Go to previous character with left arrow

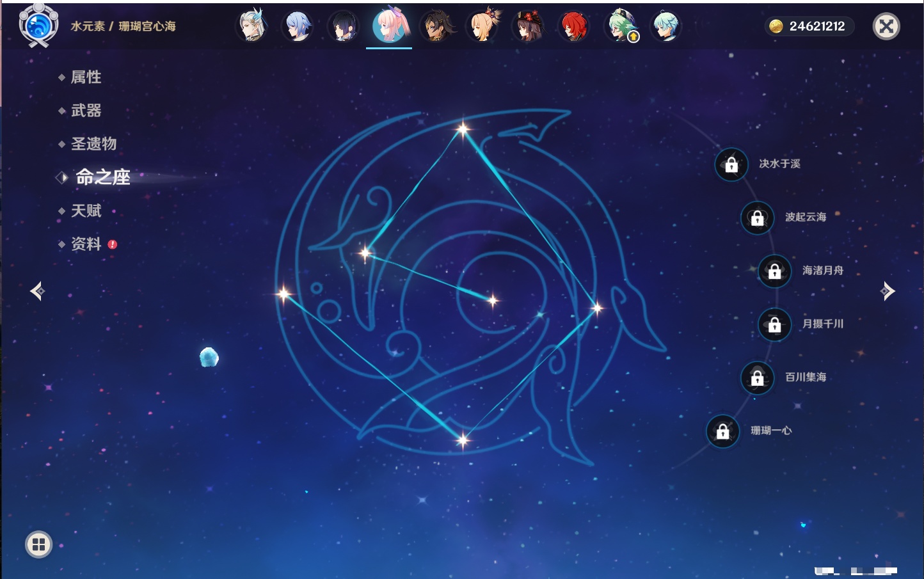pos(38,291)
